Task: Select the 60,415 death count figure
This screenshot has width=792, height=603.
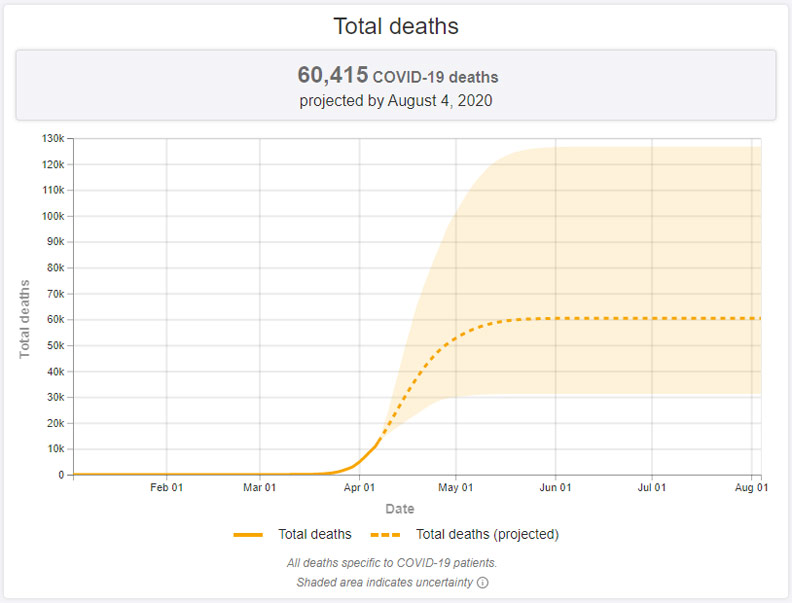Action: pyautogui.click(x=332, y=75)
